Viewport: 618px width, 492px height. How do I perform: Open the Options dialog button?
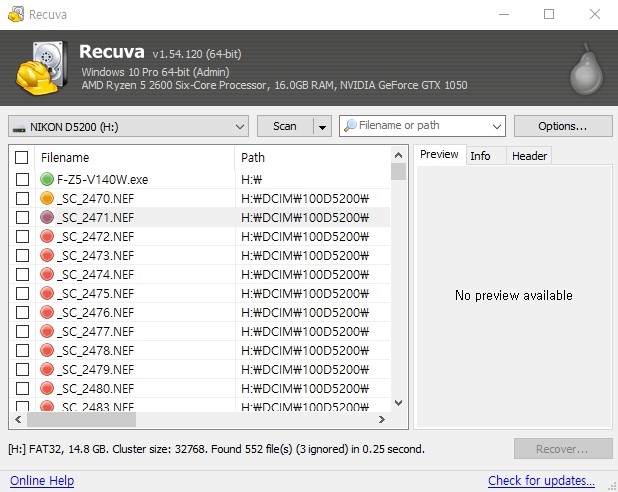point(563,126)
